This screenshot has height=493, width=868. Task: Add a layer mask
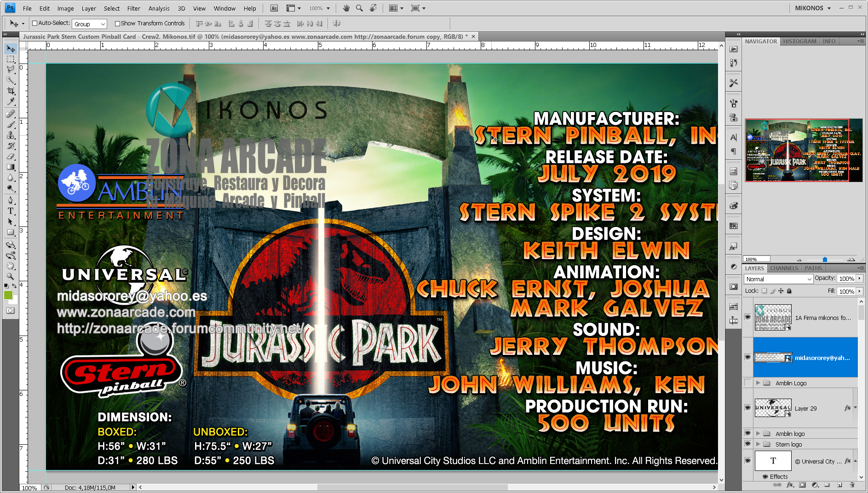point(803,485)
